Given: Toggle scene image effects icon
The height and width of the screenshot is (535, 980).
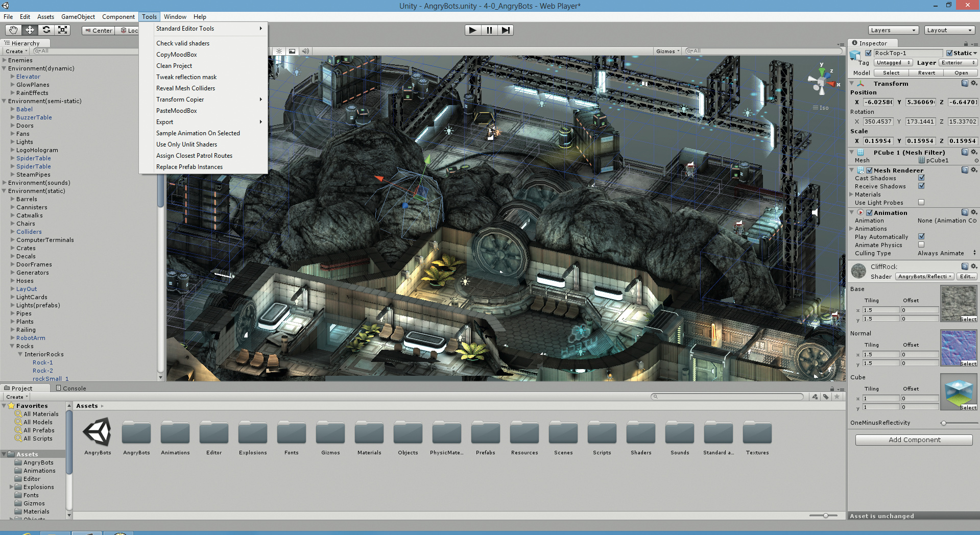Looking at the screenshot, I should coord(292,51).
